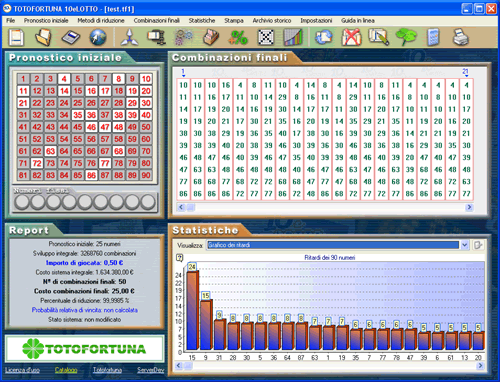The height and width of the screenshot is (382, 500).
Task: Click the red X delete toolbar icon
Action: coord(351,37)
